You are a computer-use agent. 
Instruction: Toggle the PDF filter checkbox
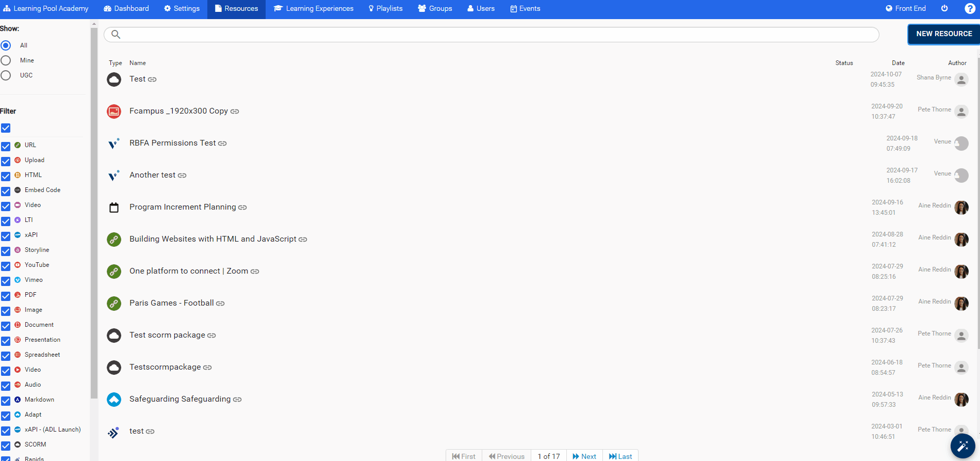click(x=6, y=296)
